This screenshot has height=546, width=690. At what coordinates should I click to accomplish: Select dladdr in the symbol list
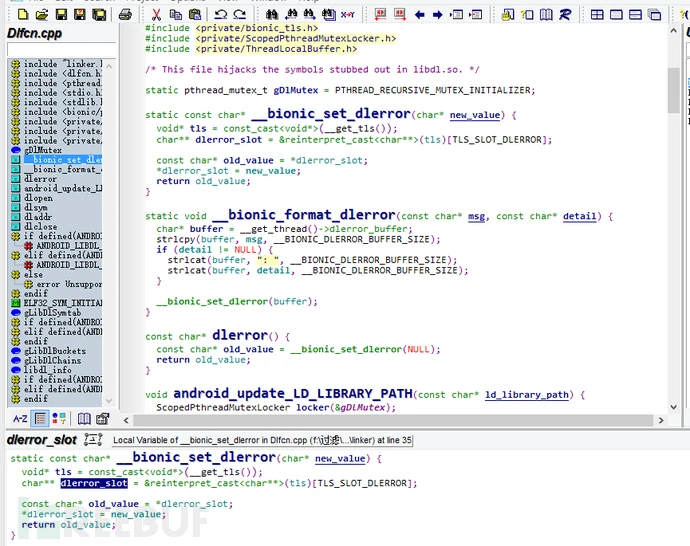(x=38, y=217)
